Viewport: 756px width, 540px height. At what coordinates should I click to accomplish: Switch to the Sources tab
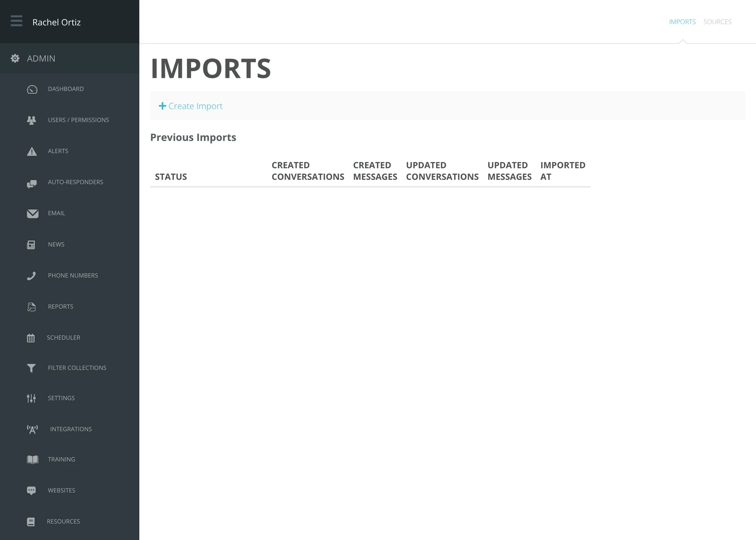pyautogui.click(x=717, y=22)
